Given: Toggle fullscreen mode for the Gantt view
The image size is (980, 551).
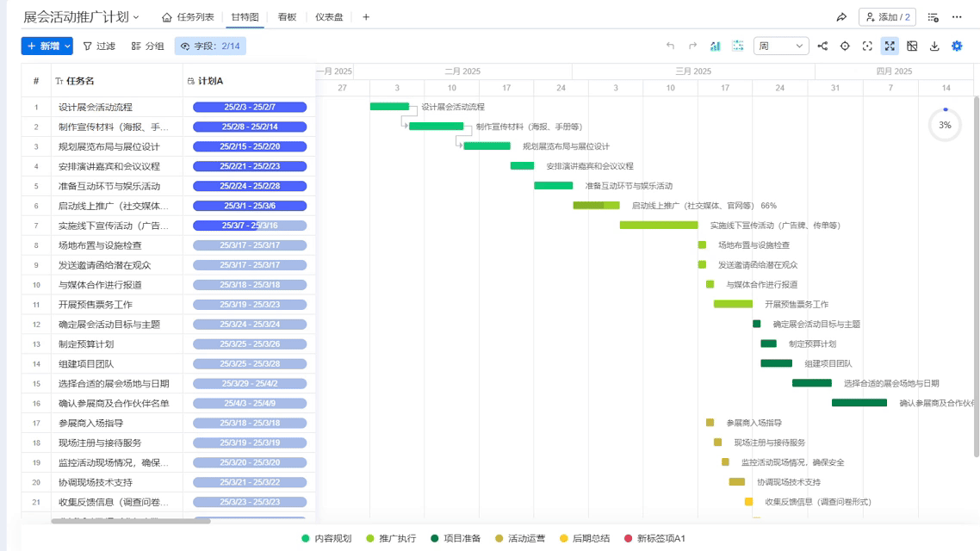Looking at the screenshot, I should pyautogui.click(x=890, y=46).
